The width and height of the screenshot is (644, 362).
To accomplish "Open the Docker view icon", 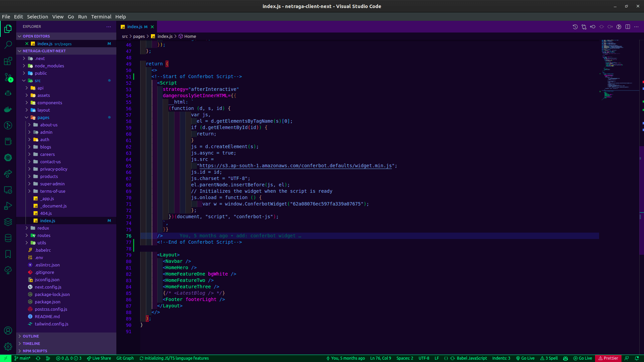I will click(x=8, y=109).
